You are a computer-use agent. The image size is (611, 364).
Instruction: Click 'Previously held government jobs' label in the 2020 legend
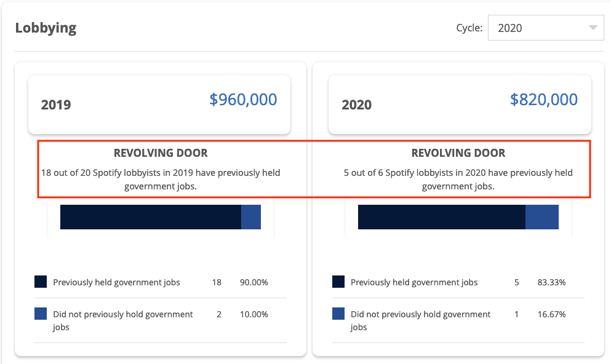point(414,282)
